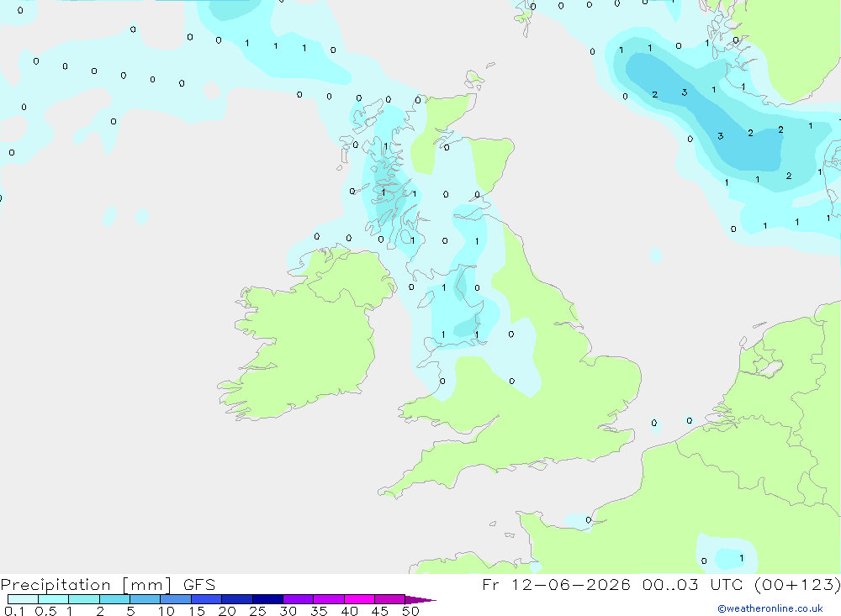Screen dimensions: 841x616
Task: Click the 35–40 mm legend color box
Action: pos(329,599)
